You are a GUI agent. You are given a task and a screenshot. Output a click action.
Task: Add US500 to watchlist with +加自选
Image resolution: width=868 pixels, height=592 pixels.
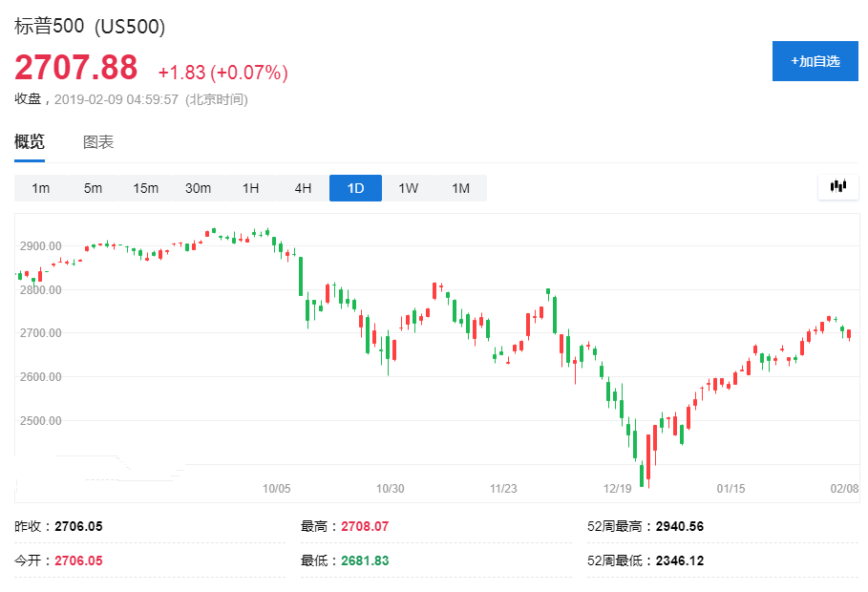tap(815, 61)
